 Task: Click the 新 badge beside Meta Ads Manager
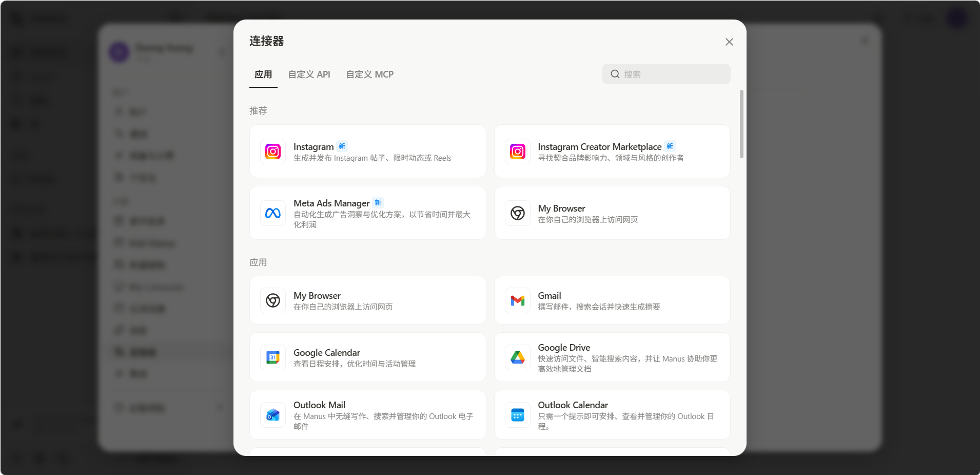click(378, 203)
